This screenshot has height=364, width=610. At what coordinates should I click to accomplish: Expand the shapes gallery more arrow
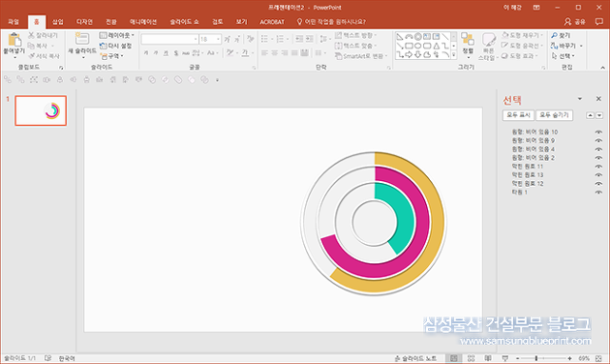pyautogui.click(x=453, y=55)
